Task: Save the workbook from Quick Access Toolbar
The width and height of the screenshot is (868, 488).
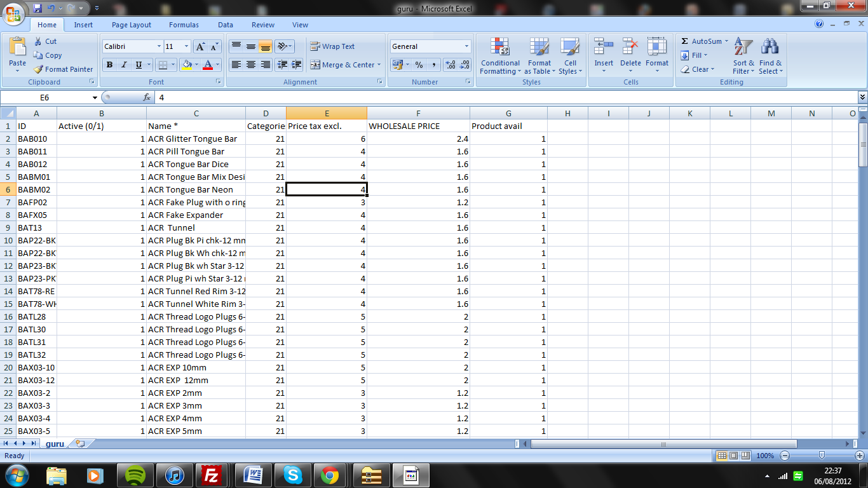Action: [x=37, y=8]
